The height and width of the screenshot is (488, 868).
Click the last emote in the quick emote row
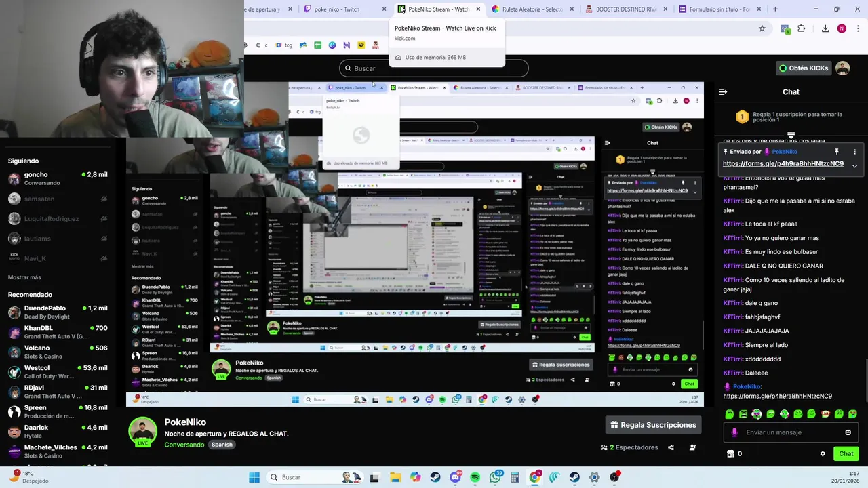tap(852, 413)
